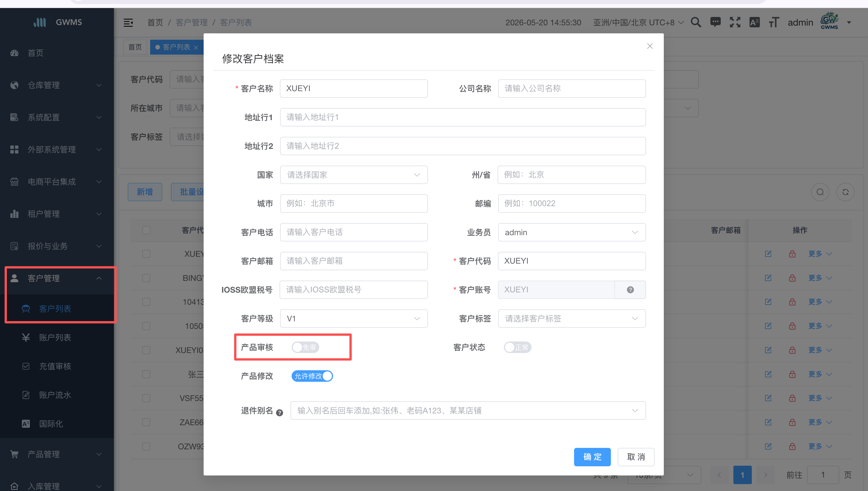
Task: Click the edit icon in the XUEYI0 row
Action: (768, 350)
